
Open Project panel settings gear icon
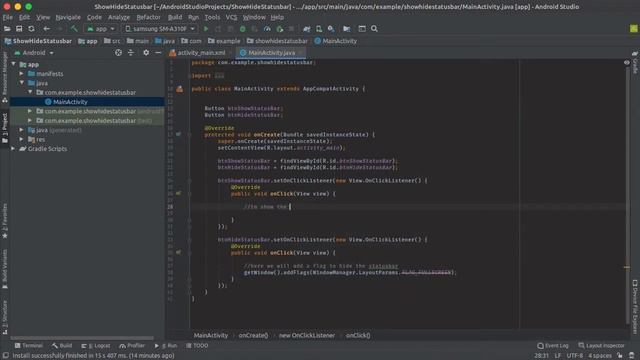(146, 53)
